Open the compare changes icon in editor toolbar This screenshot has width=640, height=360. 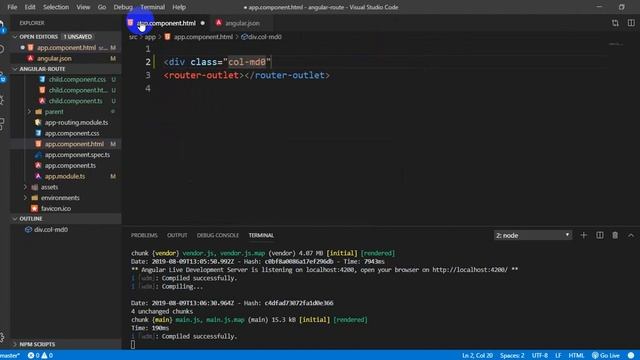pos(615,23)
